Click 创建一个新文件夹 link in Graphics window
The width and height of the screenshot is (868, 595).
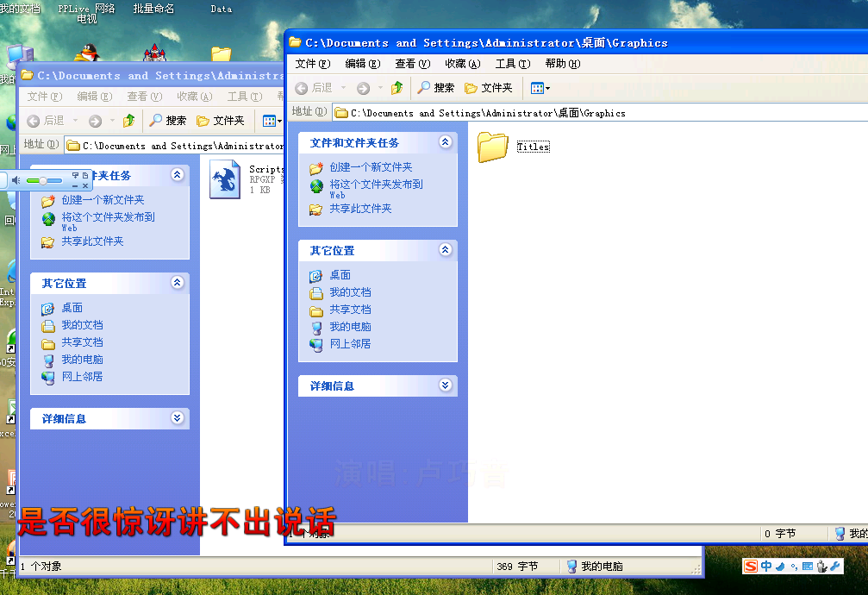coord(371,167)
